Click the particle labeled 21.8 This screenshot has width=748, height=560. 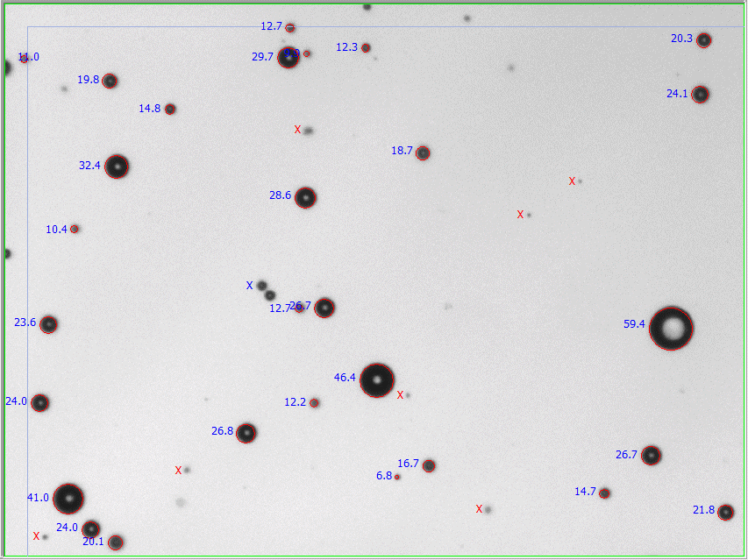(x=725, y=512)
